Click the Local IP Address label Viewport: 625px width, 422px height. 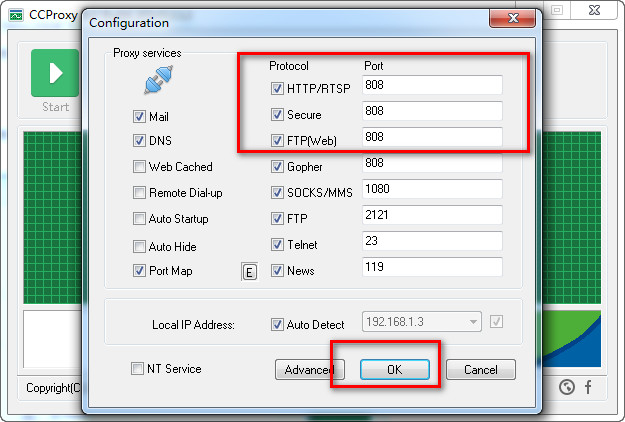pyautogui.click(x=193, y=325)
